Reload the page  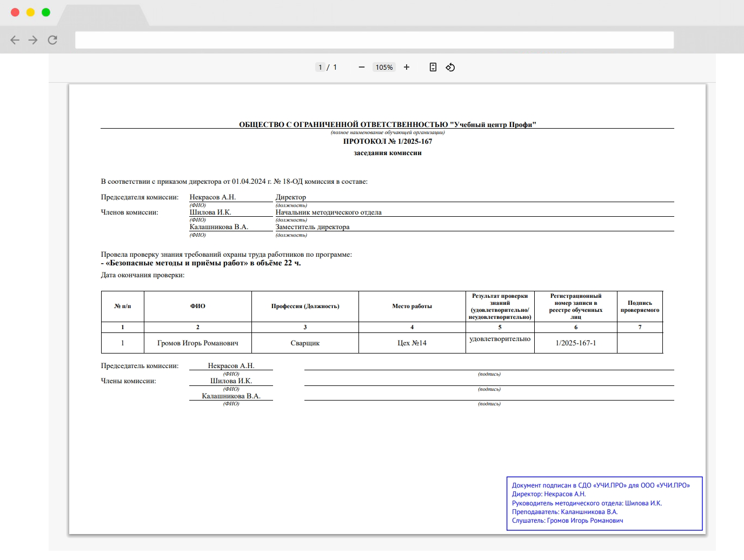point(52,40)
